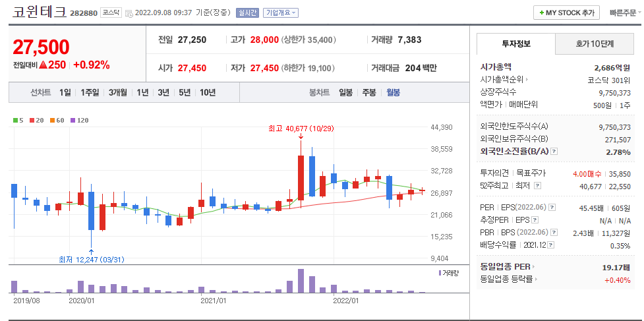Screen dimensions: 644x321
Task: Click arrow next to 동일업종 PER
Action: tap(534, 267)
